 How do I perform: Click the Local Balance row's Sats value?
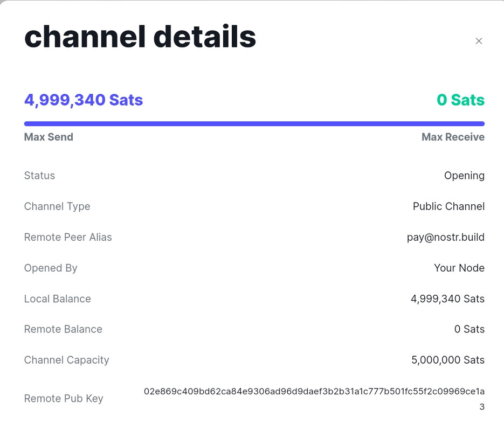447,298
